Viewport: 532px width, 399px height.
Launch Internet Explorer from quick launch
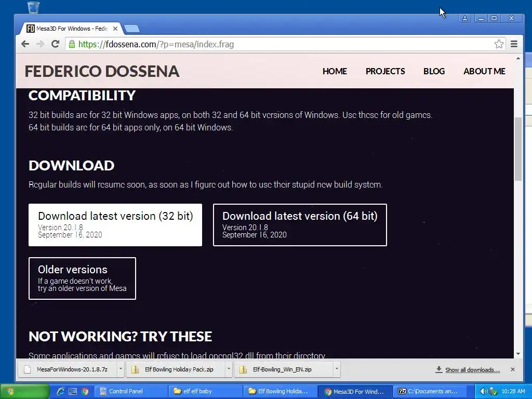(x=61, y=392)
